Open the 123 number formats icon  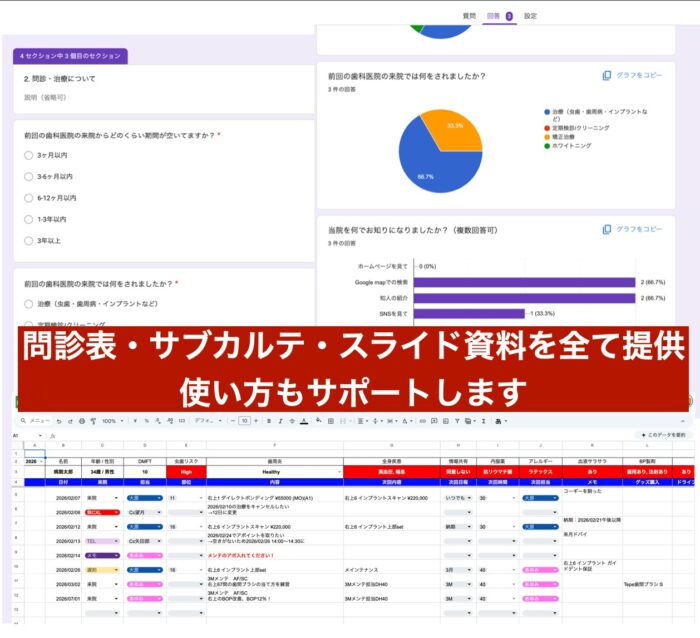tap(182, 421)
